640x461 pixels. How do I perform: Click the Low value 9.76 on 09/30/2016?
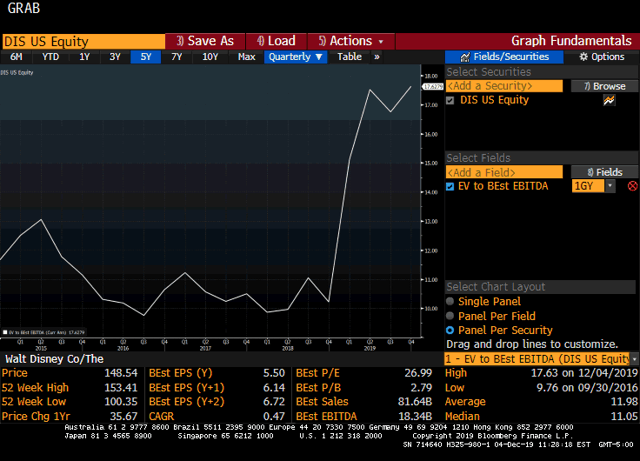click(x=587, y=388)
